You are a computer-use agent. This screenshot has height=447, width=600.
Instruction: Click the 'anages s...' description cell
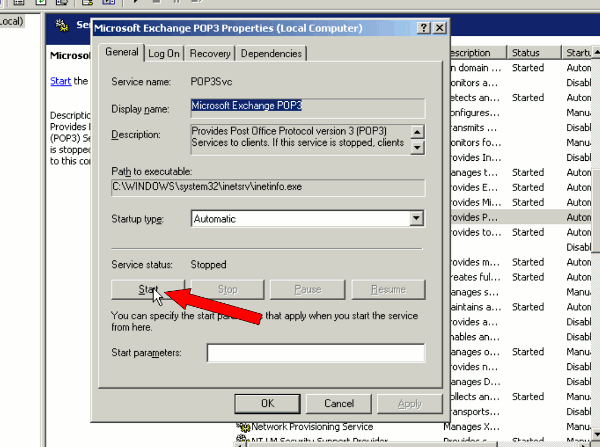click(474, 292)
